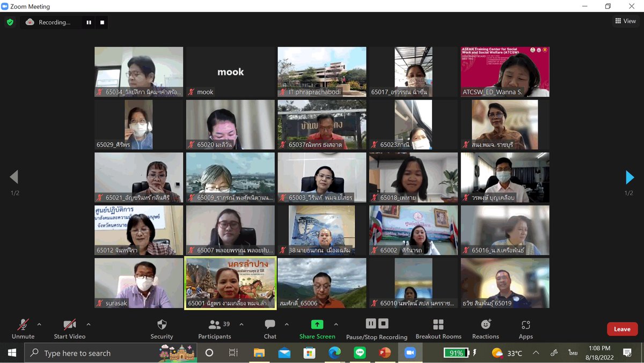Click Windows Start button
The width and height of the screenshot is (644, 363).
pos(12,353)
